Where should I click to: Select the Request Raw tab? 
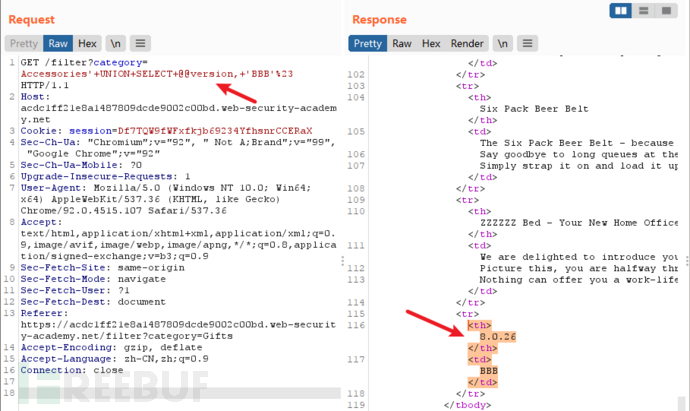tap(58, 44)
